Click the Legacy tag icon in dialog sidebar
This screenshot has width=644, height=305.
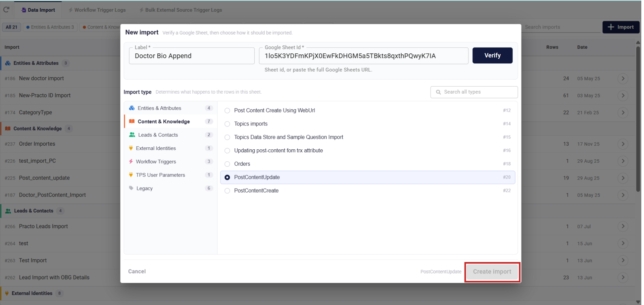(x=131, y=188)
